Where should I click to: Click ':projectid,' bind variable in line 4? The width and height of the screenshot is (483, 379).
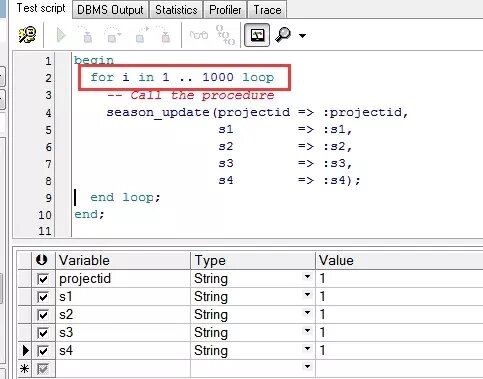coord(365,112)
